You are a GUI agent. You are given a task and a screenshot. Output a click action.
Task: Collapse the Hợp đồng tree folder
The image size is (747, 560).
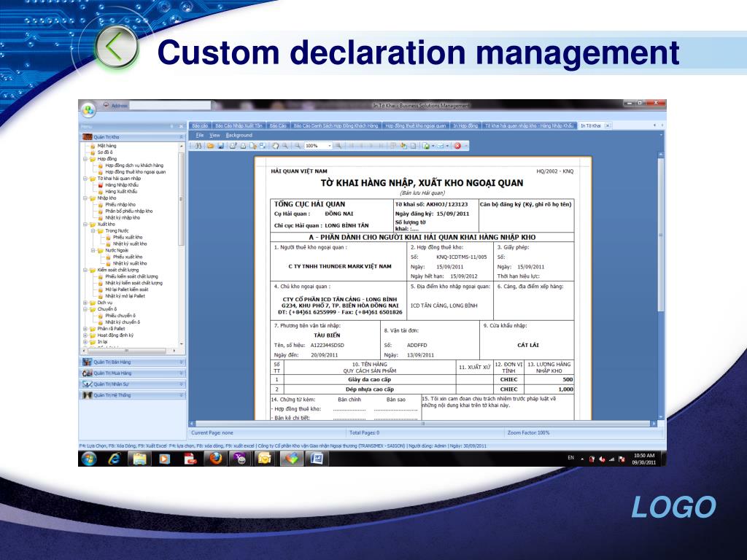pyautogui.click(x=85, y=159)
